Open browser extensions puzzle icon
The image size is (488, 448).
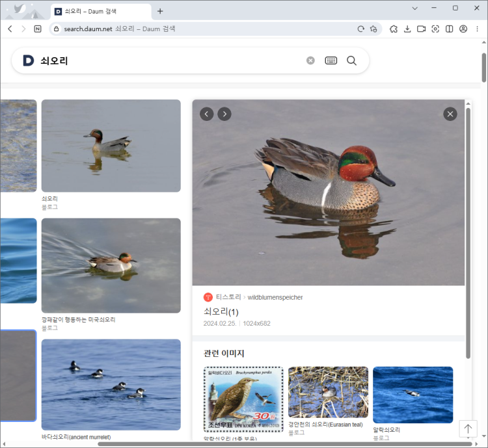click(394, 29)
